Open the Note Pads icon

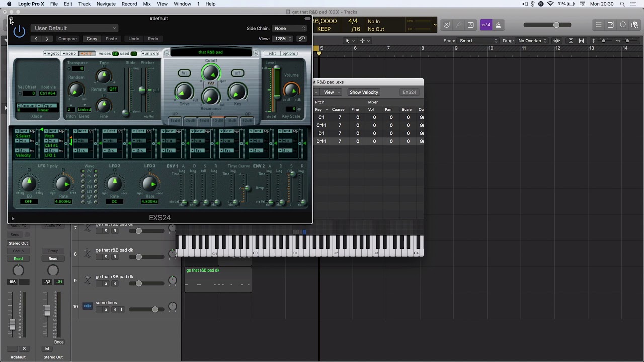pyautogui.click(x=611, y=25)
